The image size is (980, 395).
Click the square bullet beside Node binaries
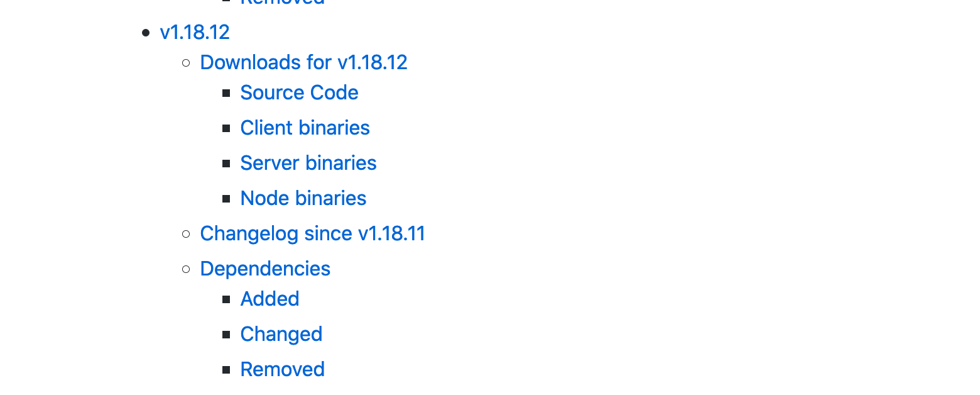(226, 199)
